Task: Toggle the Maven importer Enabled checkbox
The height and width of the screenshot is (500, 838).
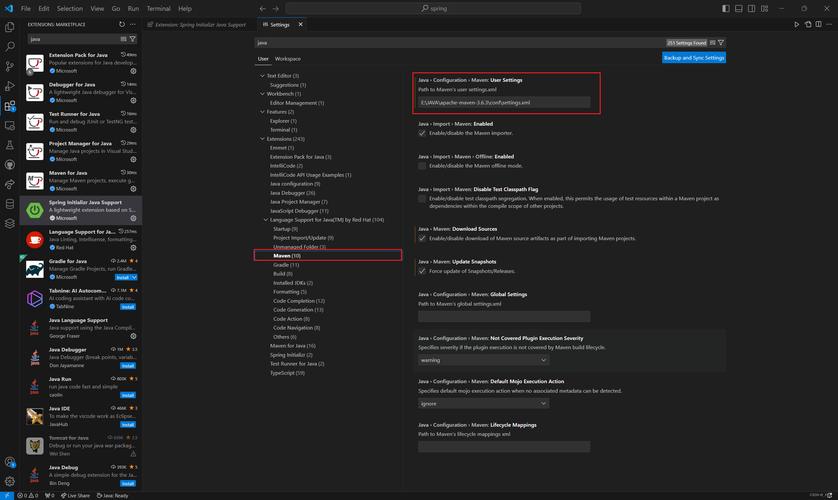Action: [x=422, y=133]
